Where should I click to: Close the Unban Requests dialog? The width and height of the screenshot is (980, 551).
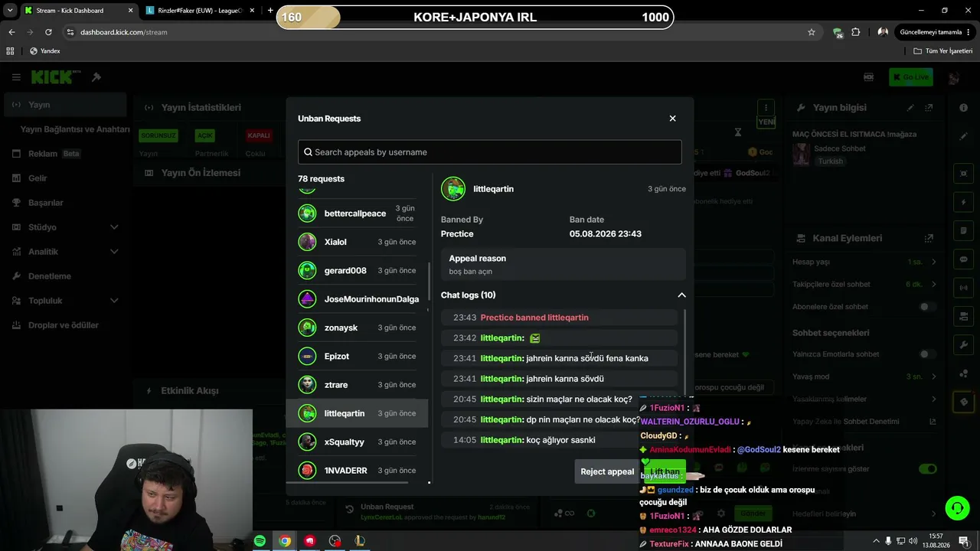pyautogui.click(x=672, y=119)
